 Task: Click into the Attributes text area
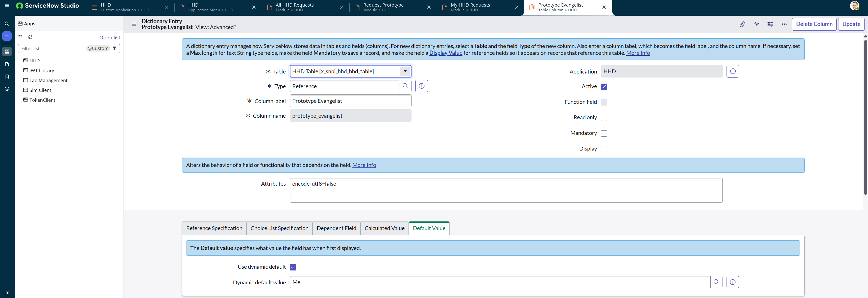[x=506, y=190]
